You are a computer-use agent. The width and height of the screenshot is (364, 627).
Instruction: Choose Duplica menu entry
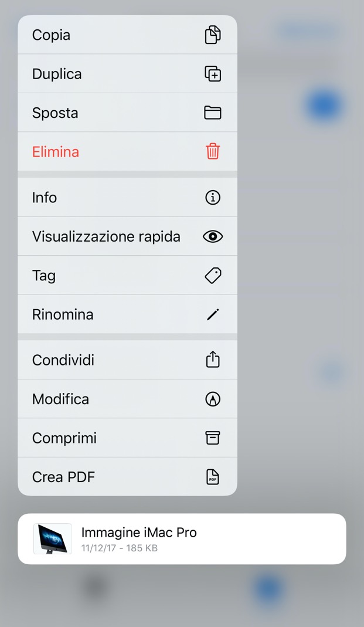point(57,74)
